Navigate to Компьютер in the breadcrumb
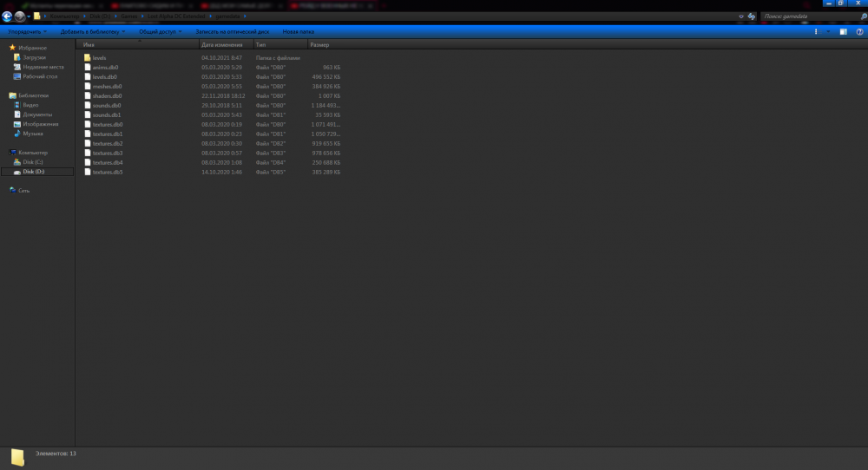 point(64,16)
